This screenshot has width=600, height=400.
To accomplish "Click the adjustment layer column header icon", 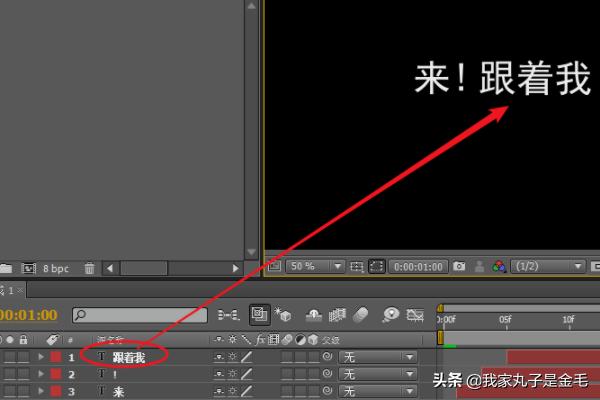I will click(x=301, y=340).
